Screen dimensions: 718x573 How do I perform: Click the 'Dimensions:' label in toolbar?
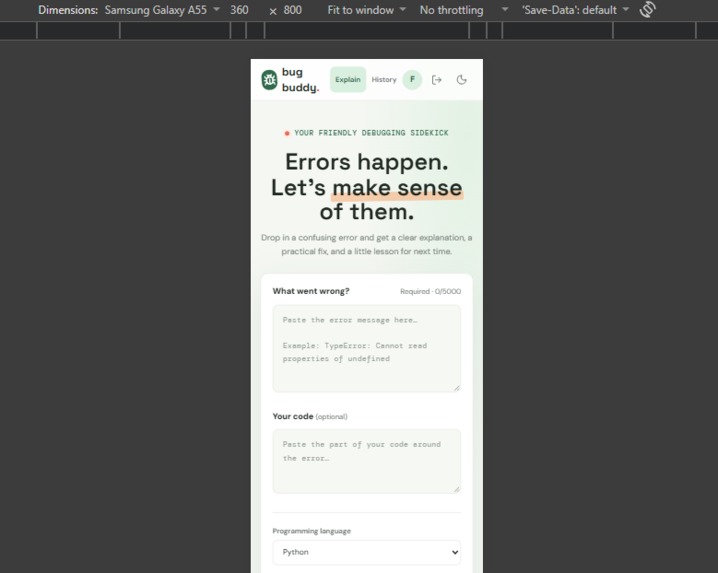click(x=68, y=10)
